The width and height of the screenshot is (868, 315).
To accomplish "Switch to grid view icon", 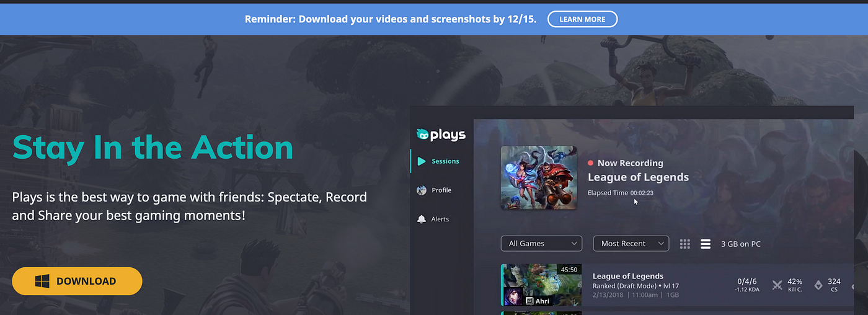I will click(x=684, y=244).
